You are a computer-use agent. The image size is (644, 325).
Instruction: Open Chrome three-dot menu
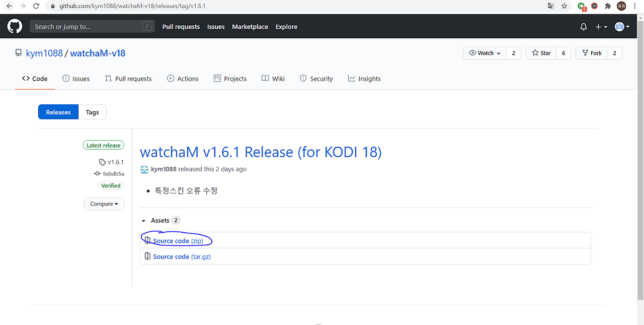pos(635,6)
